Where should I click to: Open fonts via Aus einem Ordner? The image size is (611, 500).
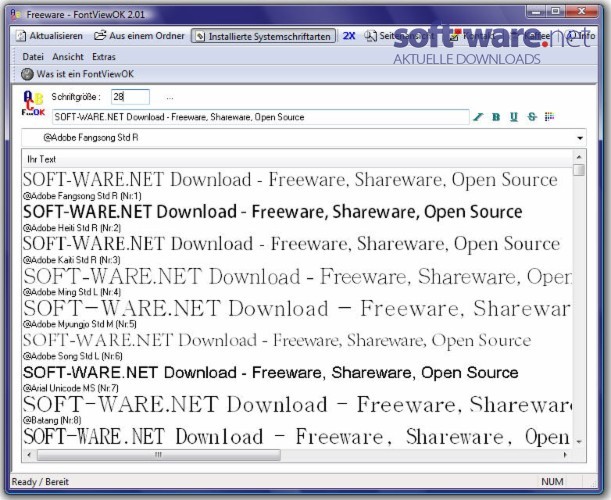[139, 36]
